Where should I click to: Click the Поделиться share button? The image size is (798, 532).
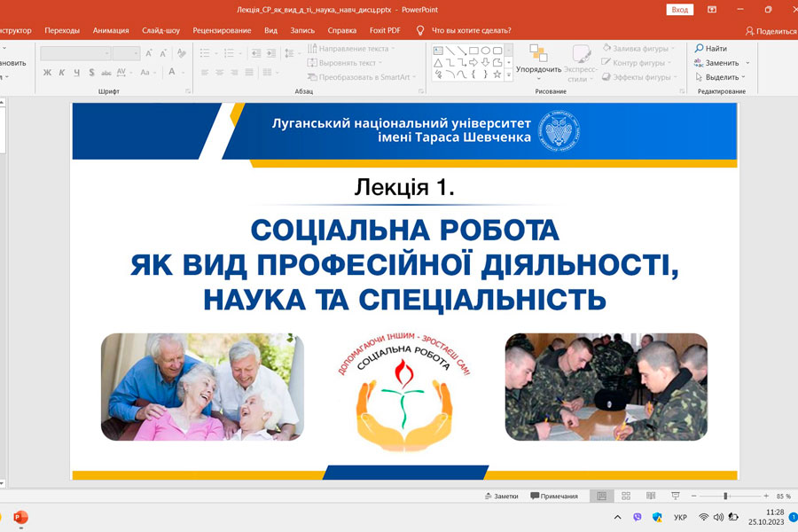coord(771,31)
